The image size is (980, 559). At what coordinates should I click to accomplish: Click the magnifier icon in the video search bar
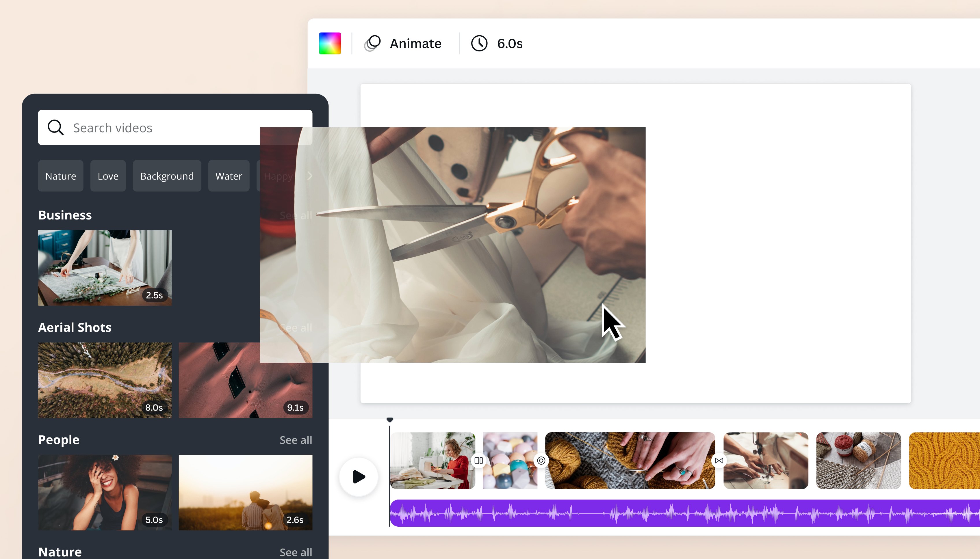56,127
